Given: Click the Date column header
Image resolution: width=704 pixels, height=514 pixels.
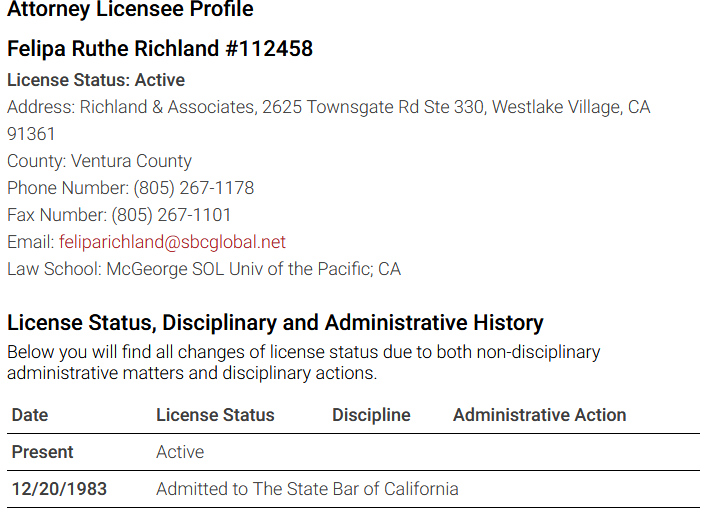Looking at the screenshot, I should pos(30,415).
